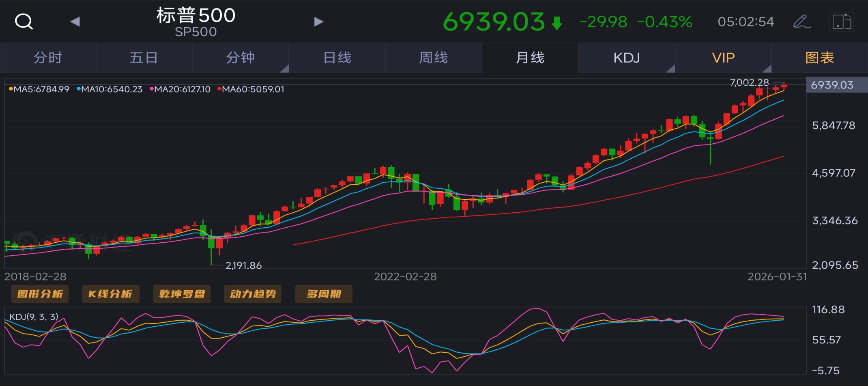Open the 乾坤罗盘 tool
868x386 pixels.
point(182,294)
